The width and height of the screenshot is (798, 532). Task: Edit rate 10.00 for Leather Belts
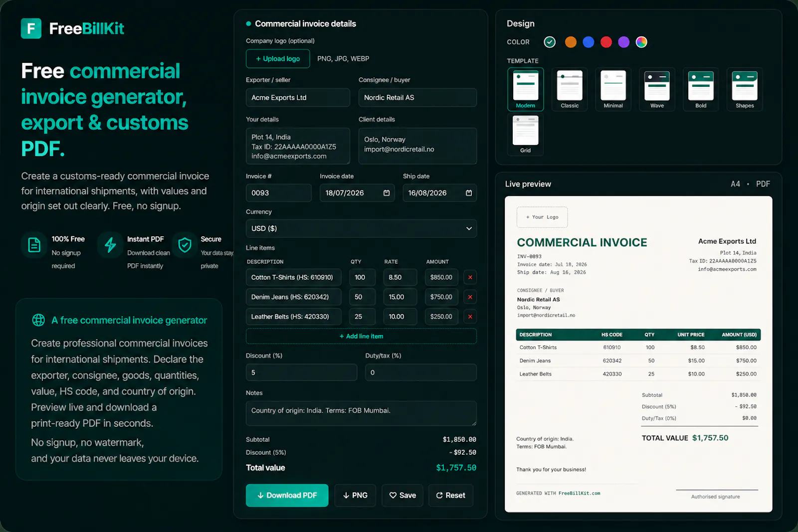click(400, 317)
